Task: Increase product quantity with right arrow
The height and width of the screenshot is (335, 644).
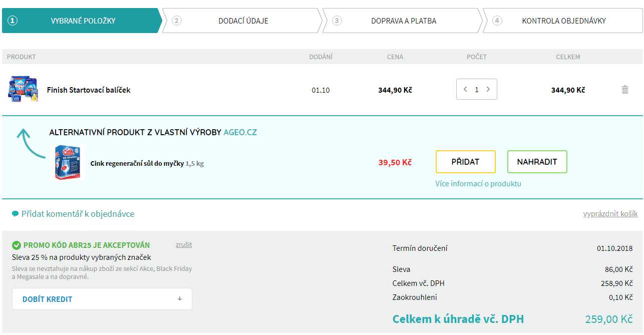Action: point(488,90)
